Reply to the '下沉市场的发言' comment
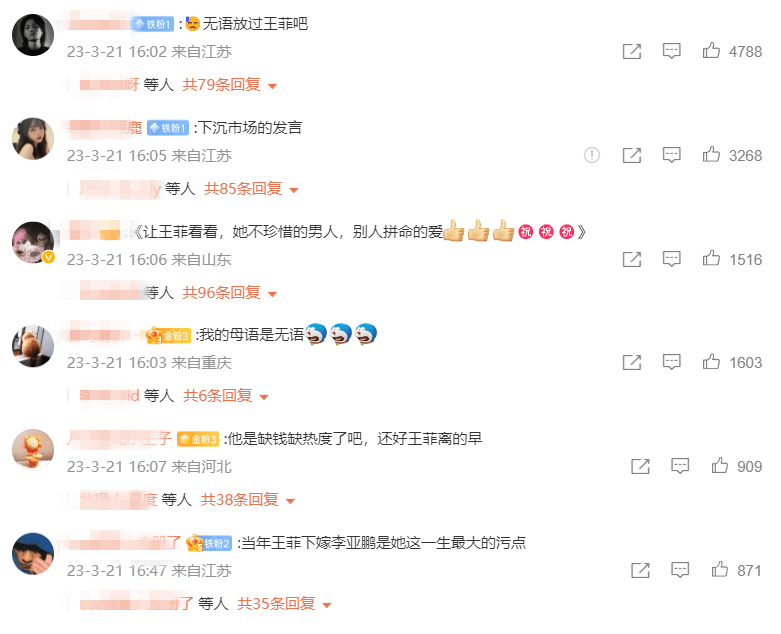The width and height of the screenshot is (781, 634). click(x=671, y=155)
